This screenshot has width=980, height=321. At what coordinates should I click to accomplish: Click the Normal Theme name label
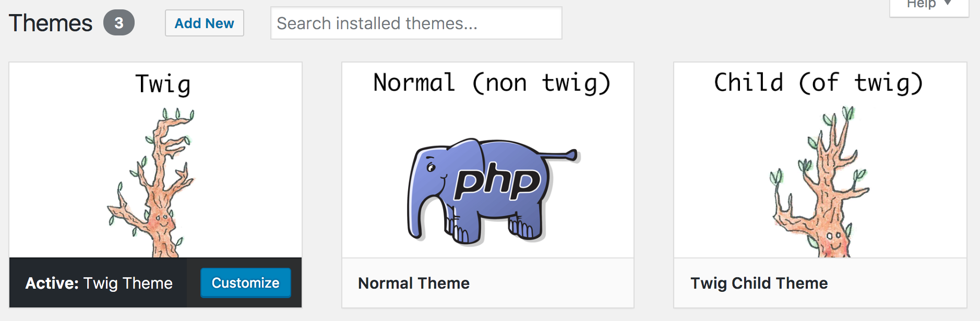click(414, 283)
